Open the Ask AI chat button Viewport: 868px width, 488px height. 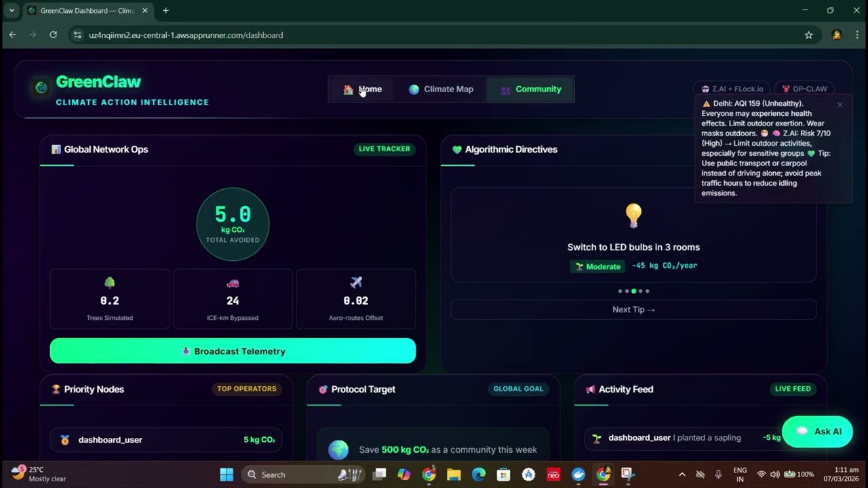(x=817, y=432)
